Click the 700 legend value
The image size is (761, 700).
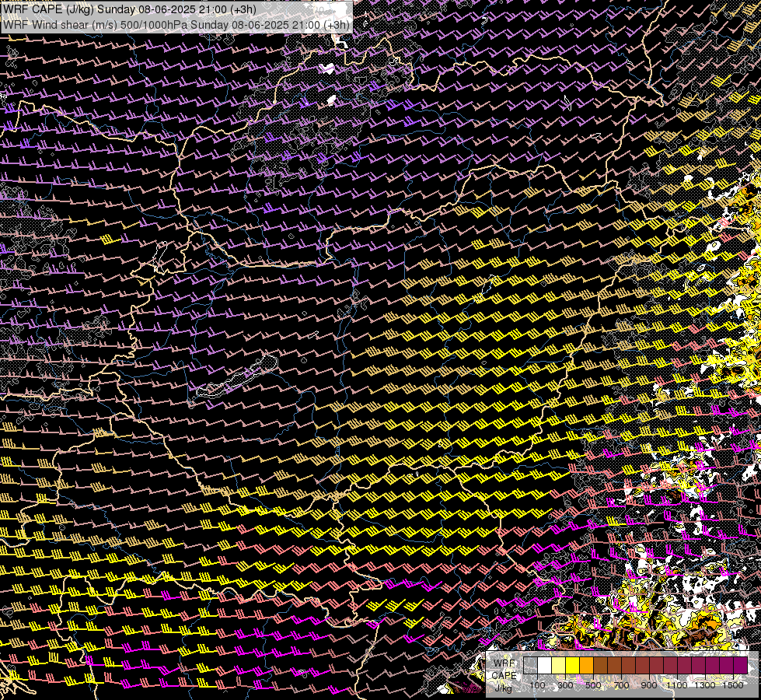621,685
